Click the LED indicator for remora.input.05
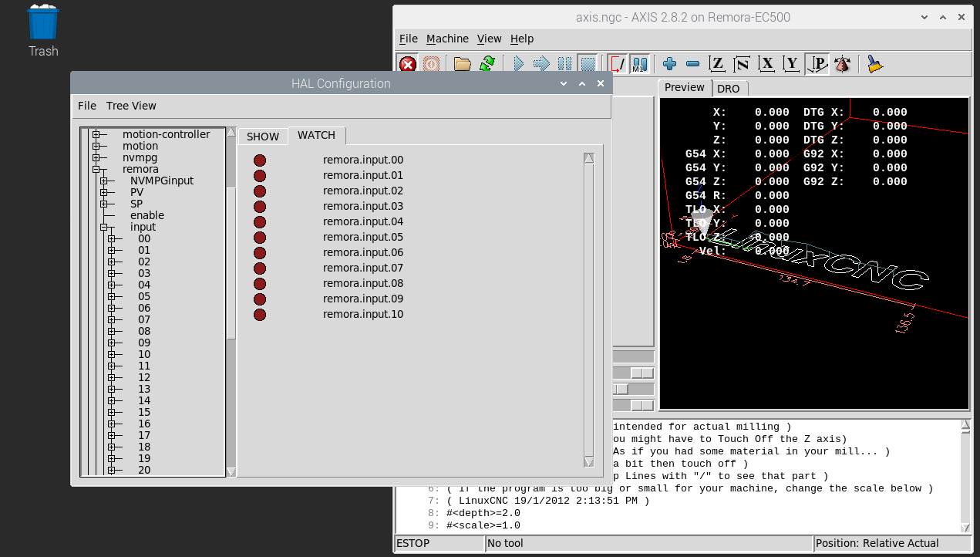Viewport: 980px width, 557px height. coord(260,238)
